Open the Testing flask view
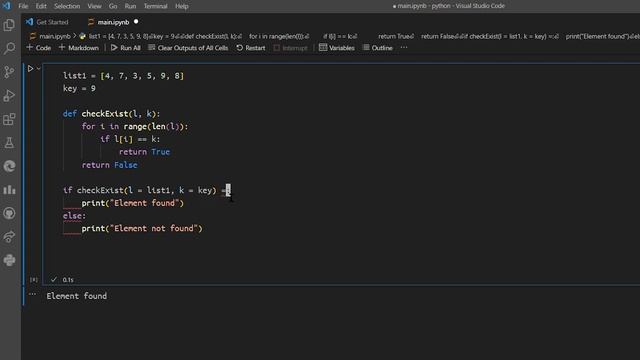 (9, 142)
